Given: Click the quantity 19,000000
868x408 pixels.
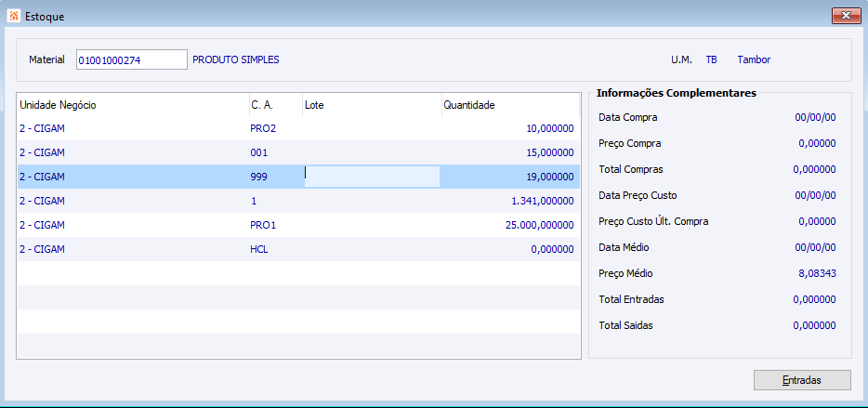Looking at the screenshot, I should [549, 177].
